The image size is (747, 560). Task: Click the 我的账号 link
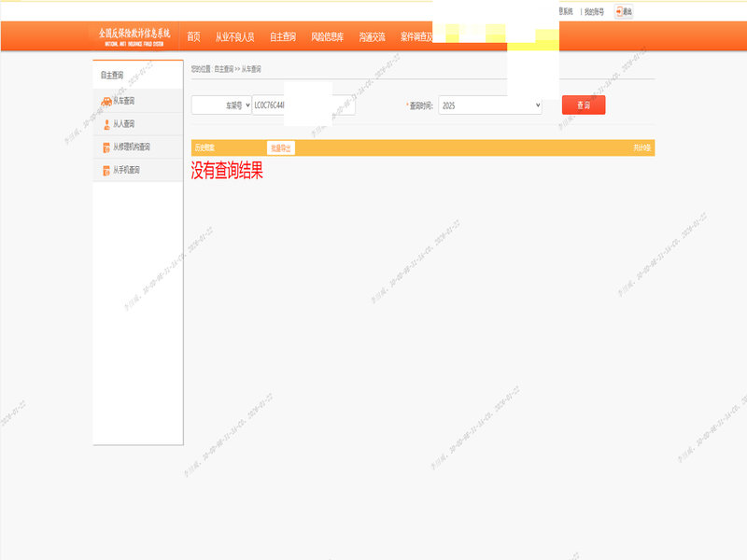coord(594,12)
